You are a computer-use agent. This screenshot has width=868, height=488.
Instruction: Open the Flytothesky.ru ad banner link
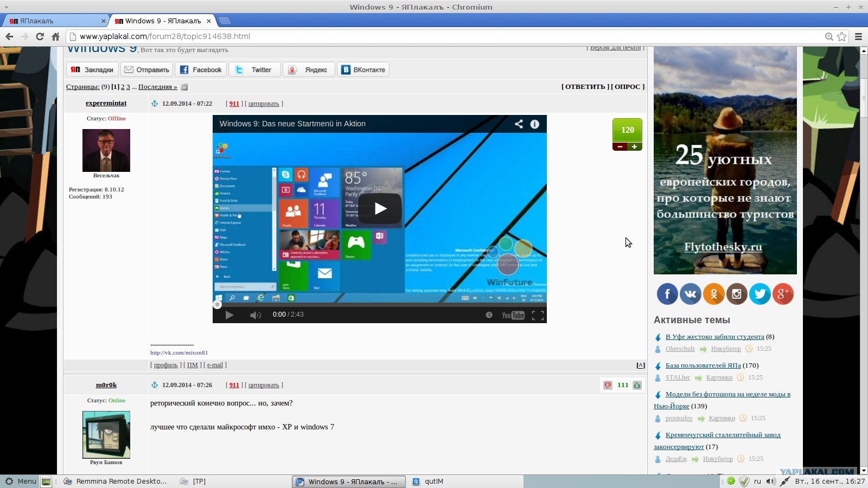(x=723, y=247)
